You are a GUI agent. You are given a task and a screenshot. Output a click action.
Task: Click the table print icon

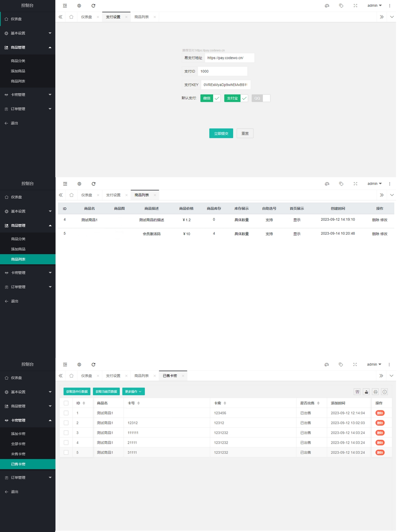click(x=375, y=392)
